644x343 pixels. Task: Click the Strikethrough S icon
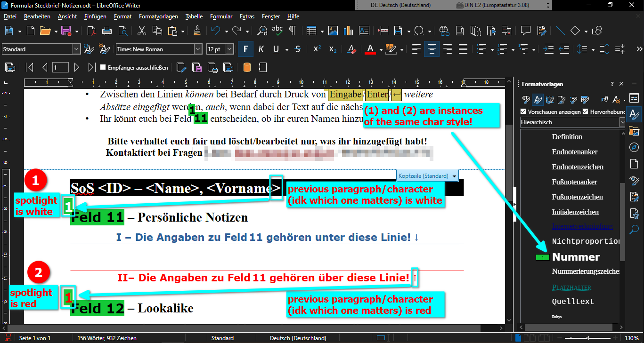coord(298,49)
